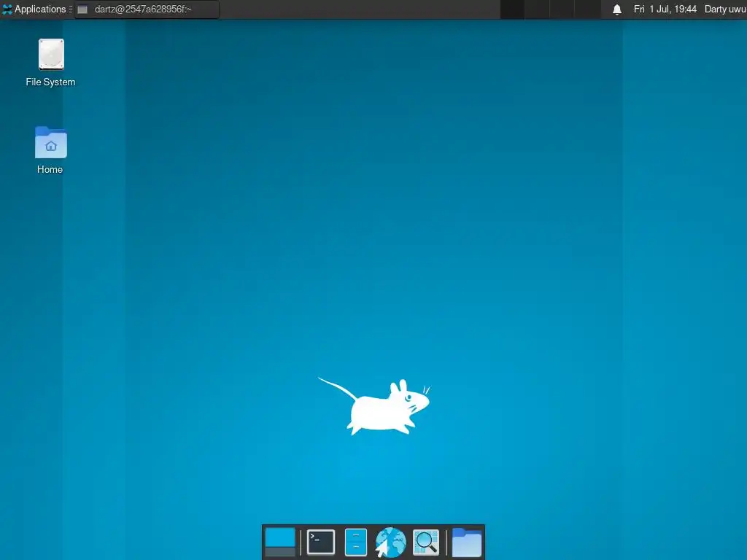
Task: Open the File Manager cabinet icon in the dock
Action: (x=355, y=542)
